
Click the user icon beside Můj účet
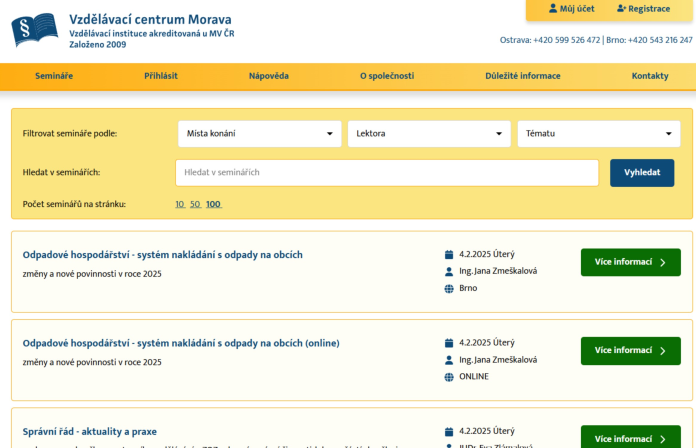(553, 8)
